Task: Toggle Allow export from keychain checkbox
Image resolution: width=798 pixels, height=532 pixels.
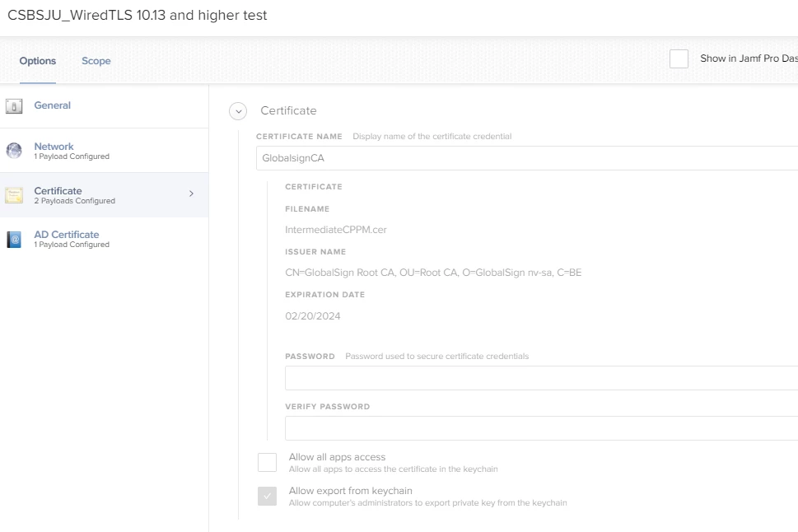Action: [267, 496]
